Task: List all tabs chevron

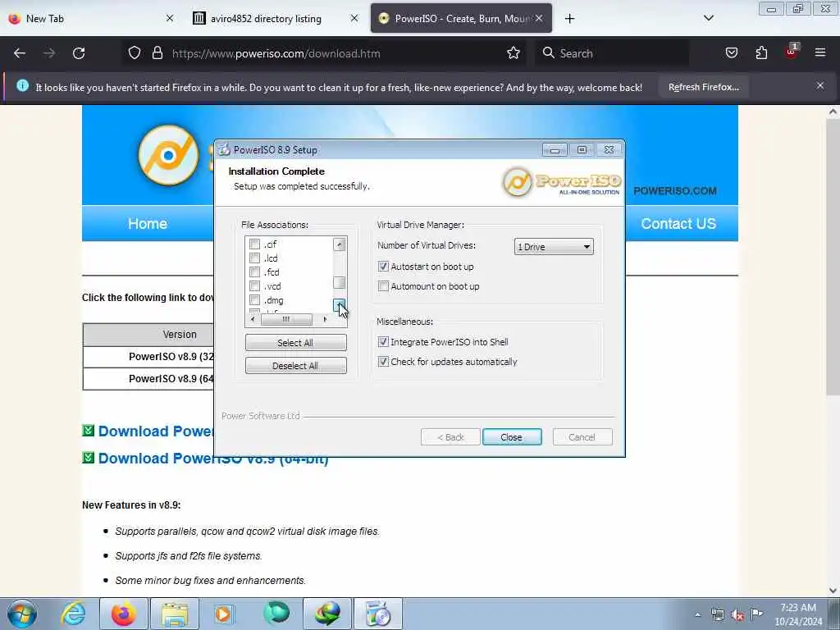Action: [x=708, y=18]
